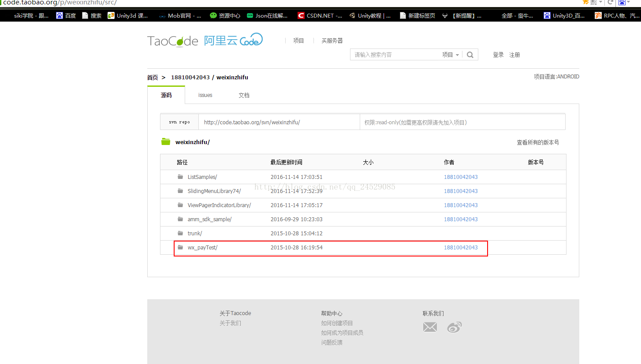This screenshot has height=364, width=641.
Task: Click the folder icon beside amm_sdk_sample/
Action: tap(180, 219)
